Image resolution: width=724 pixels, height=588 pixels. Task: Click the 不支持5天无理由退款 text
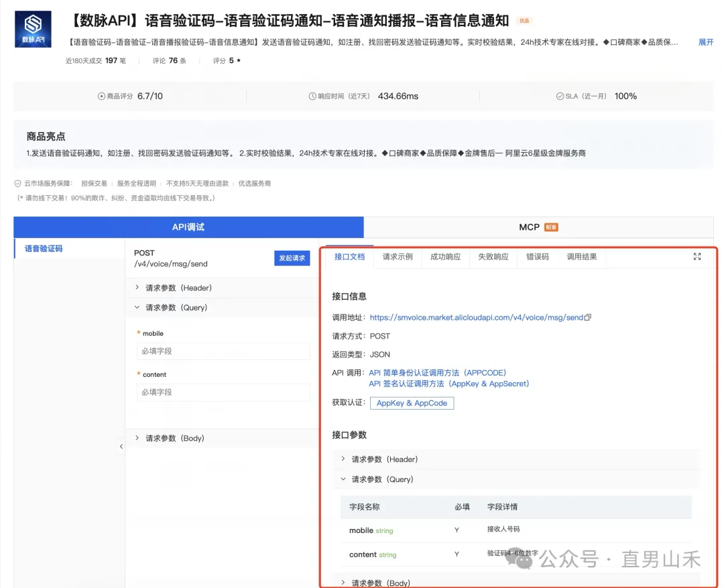point(197,184)
